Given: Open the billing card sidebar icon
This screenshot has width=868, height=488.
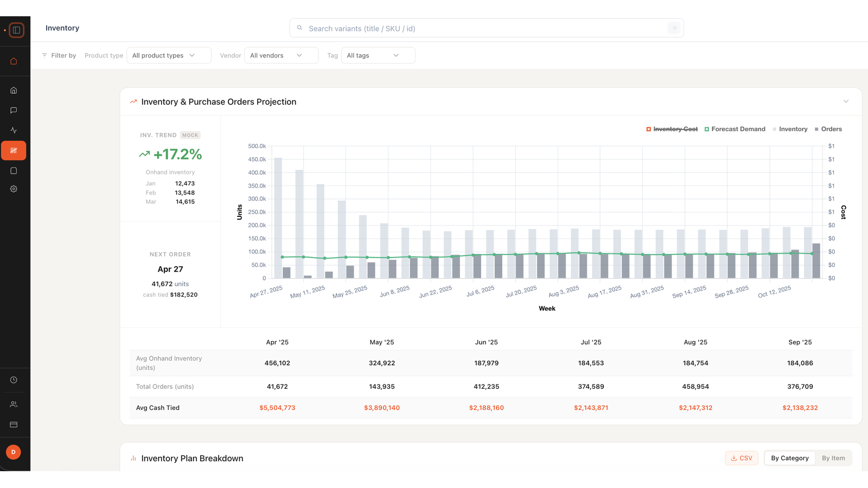Looking at the screenshot, I should [x=14, y=425].
